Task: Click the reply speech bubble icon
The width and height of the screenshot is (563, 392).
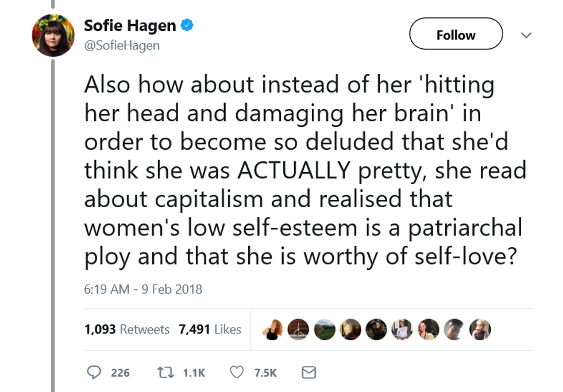Action: pyautogui.click(x=94, y=372)
